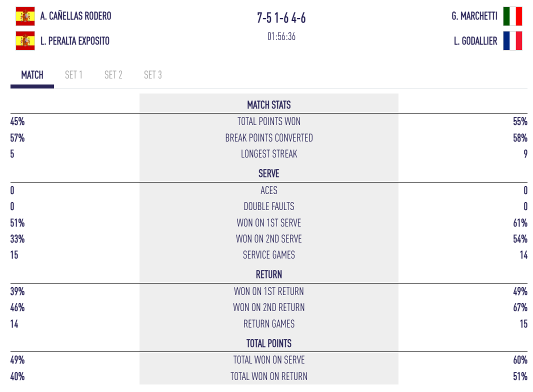Select the DOUBLE FAULTS stat label
Viewport: 533px width, 392px height.
tap(269, 206)
